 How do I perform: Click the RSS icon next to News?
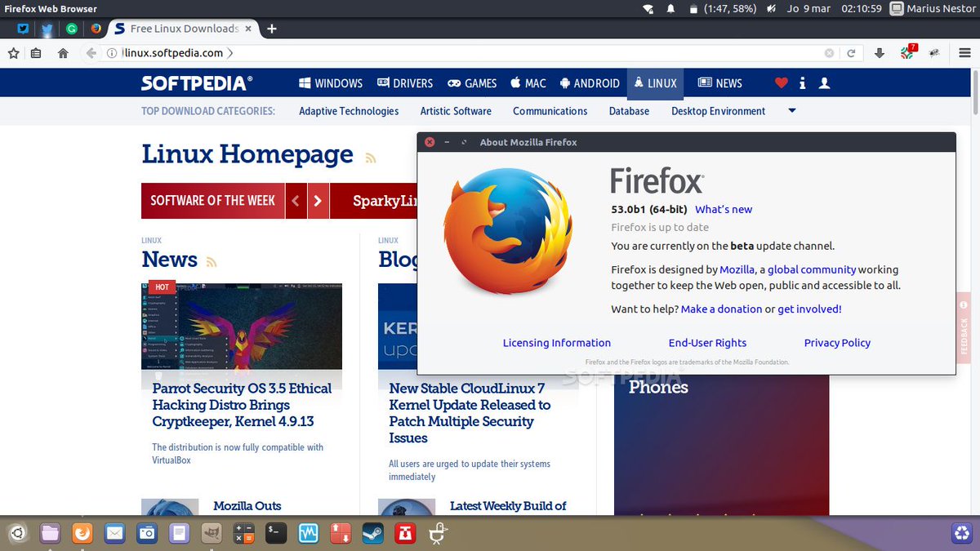(212, 262)
